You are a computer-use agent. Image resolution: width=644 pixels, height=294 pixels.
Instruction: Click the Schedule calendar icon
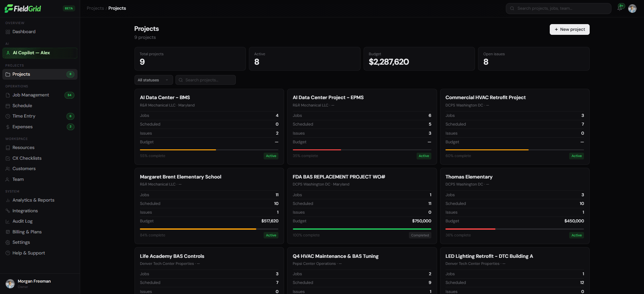pos(8,106)
